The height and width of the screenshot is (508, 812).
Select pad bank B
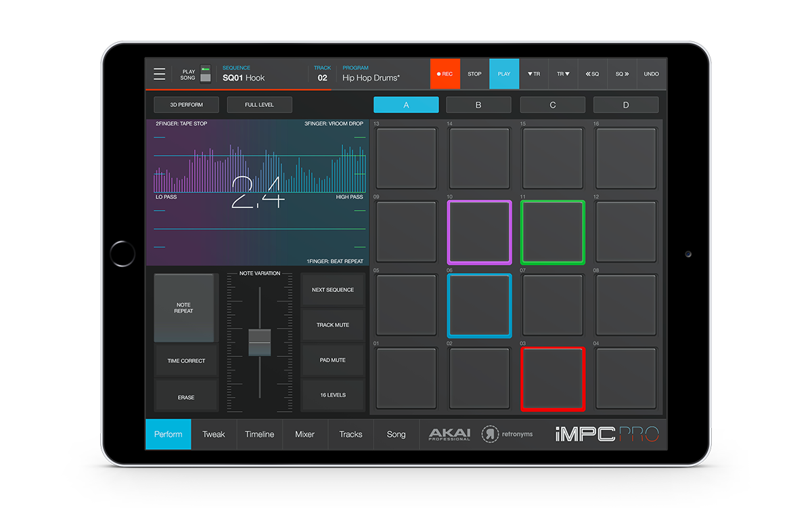[x=478, y=105]
